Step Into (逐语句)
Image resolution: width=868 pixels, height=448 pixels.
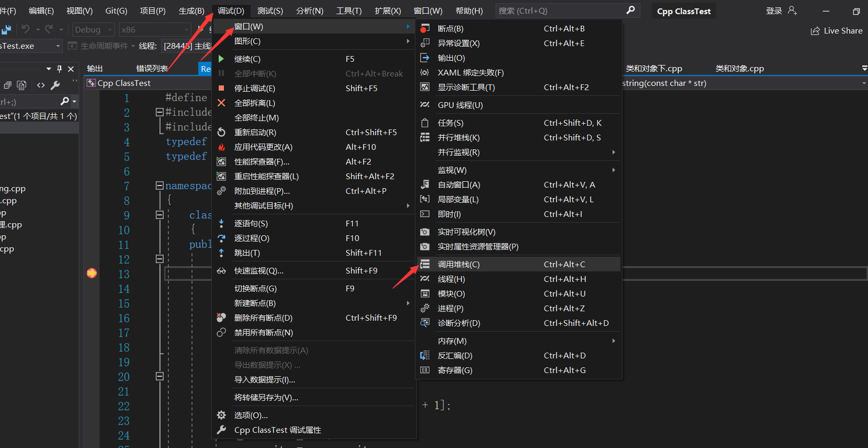point(314,224)
